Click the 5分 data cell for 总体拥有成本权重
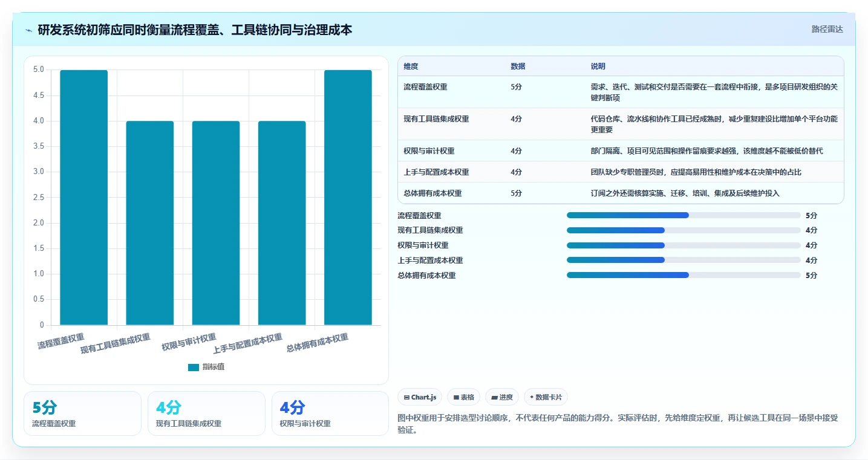 pyautogui.click(x=516, y=193)
